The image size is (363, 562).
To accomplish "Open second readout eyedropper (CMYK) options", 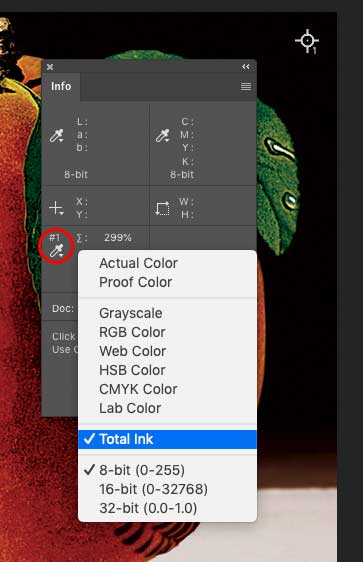I will (163, 135).
